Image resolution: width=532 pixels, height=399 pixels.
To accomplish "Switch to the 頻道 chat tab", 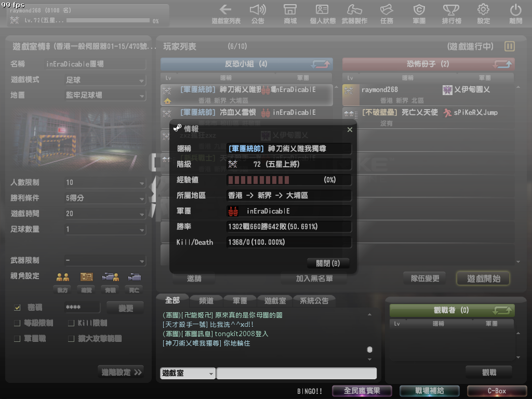I will point(206,301).
